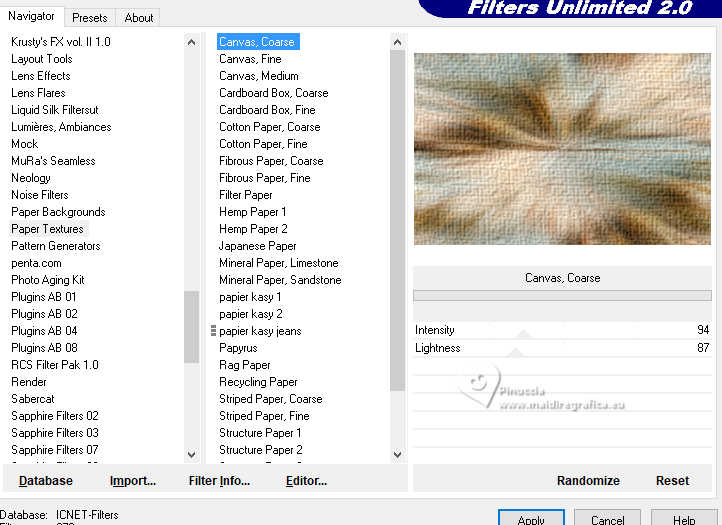
Task: Click the category list scrollbar thumb
Action: coord(192,327)
